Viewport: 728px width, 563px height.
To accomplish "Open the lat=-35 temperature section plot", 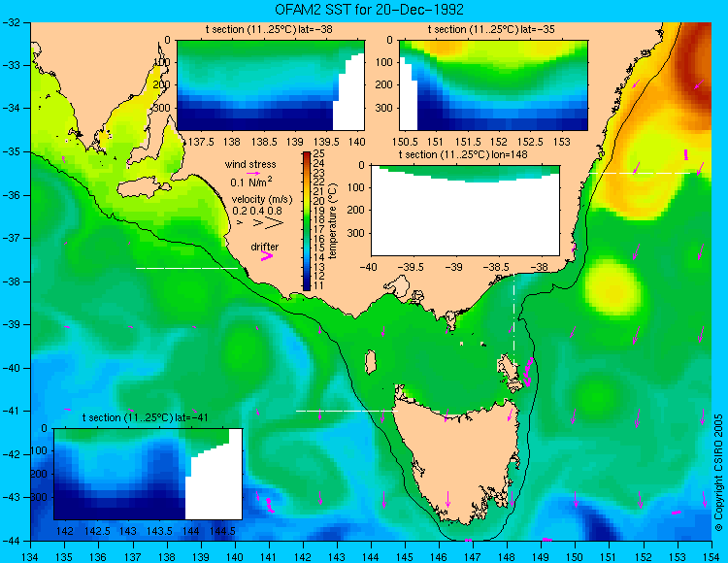I will point(493,85).
